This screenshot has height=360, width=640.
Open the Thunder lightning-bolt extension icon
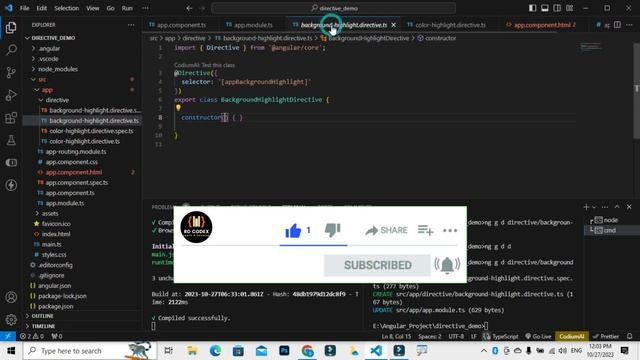(11, 185)
